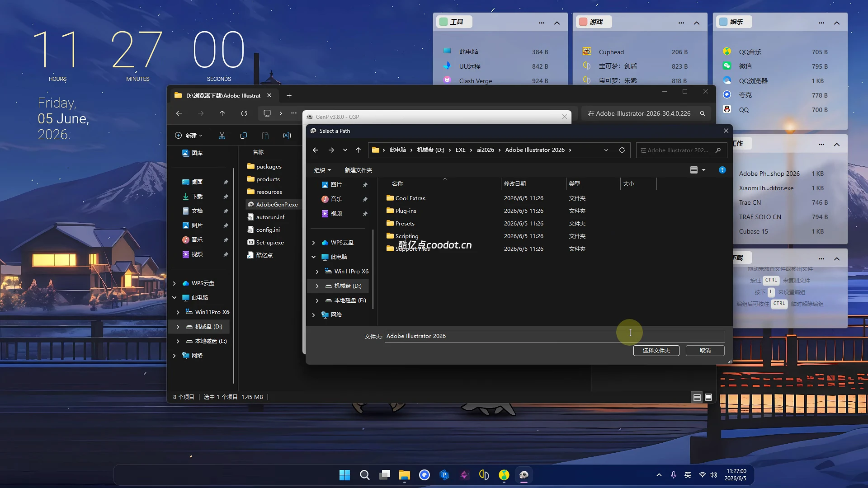Search within Adobe Illustrator 2026 folder field

(681, 150)
